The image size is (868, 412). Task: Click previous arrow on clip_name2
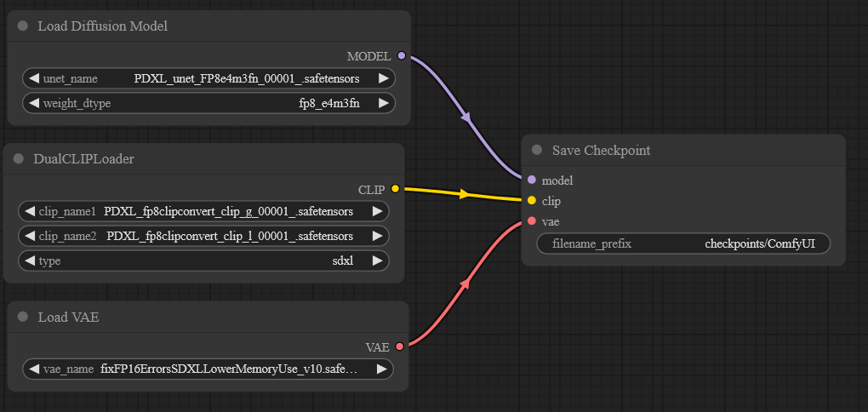click(x=30, y=236)
